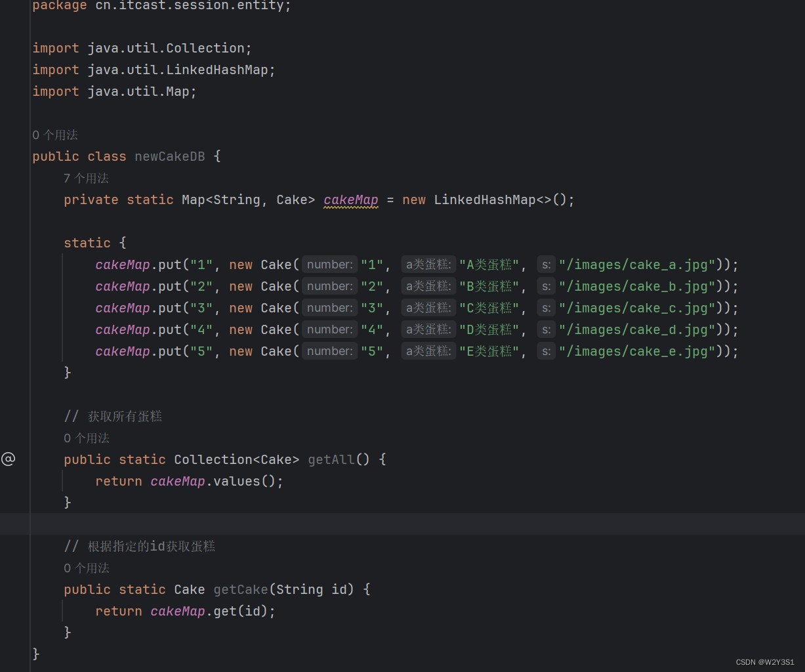Click the "B类蛋糕" string literal
The width and height of the screenshot is (805, 672).
[489, 286]
